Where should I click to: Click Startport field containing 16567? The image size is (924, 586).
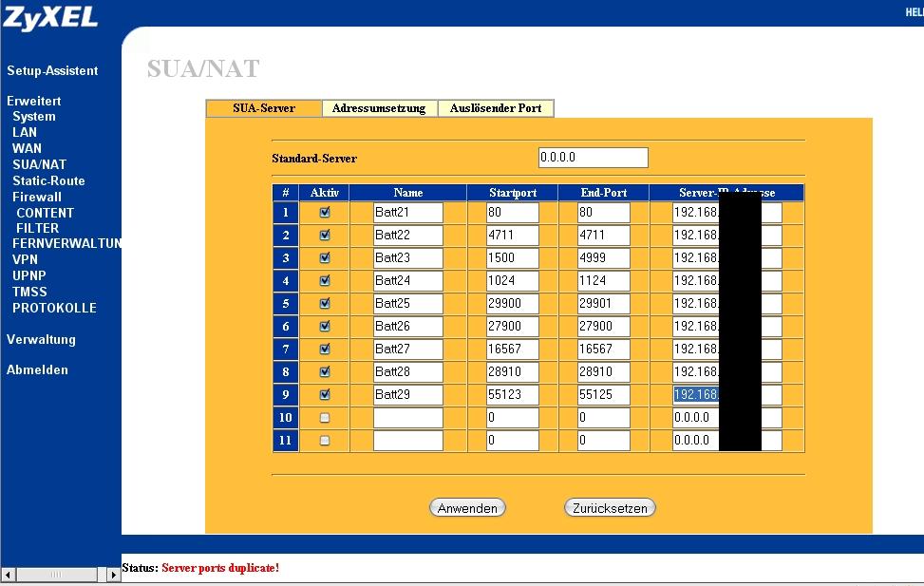coord(512,349)
